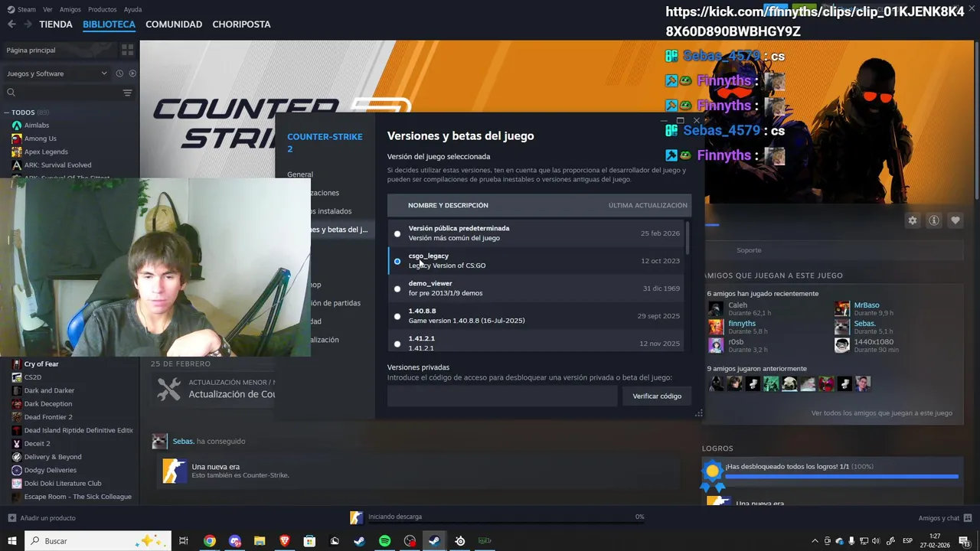Open the Soporte link
Image resolution: width=980 pixels, height=551 pixels.
click(x=749, y=250)
